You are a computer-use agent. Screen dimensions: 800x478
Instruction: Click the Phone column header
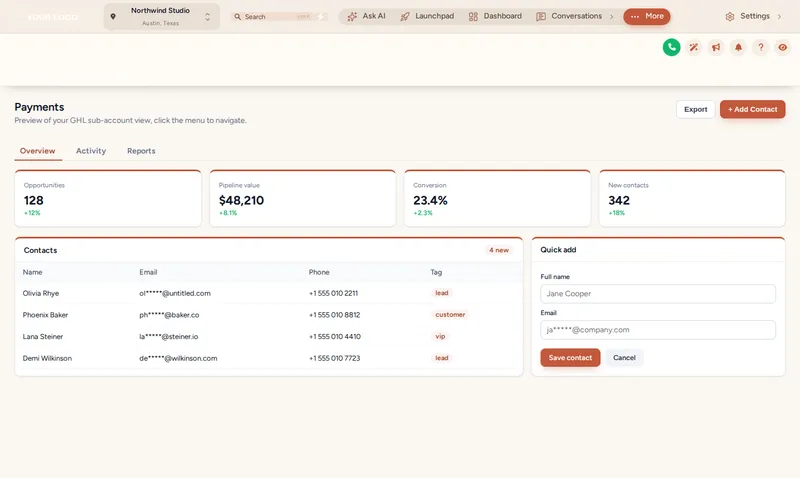coord(319,272)
